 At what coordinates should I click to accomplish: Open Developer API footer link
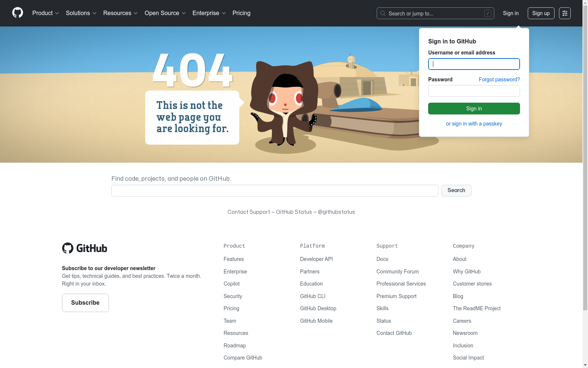(316, 259)
